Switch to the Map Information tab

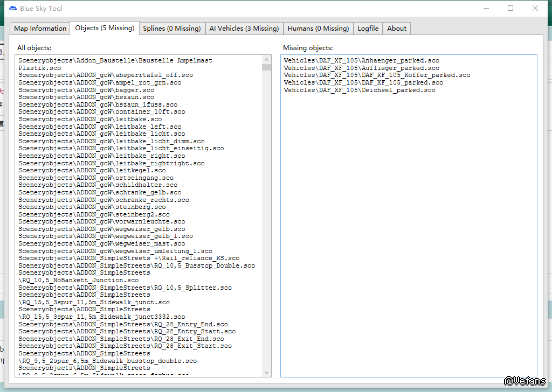(40, 29)
